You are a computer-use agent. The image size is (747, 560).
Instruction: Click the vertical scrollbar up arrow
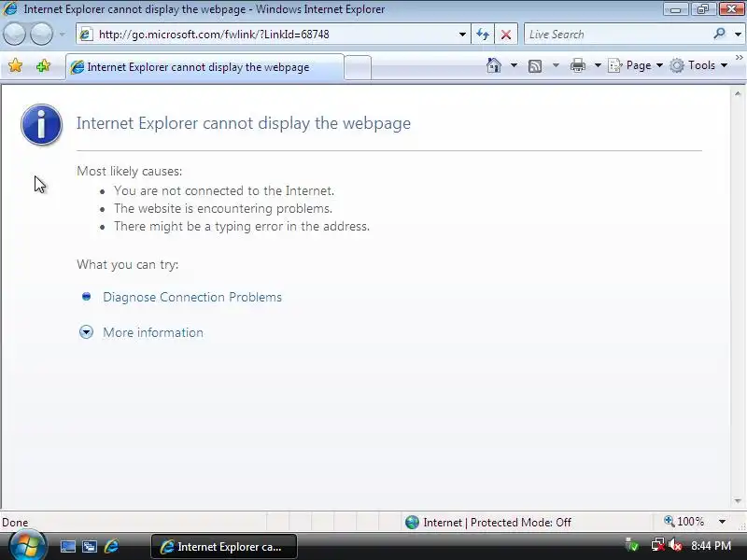coord(738,94)
